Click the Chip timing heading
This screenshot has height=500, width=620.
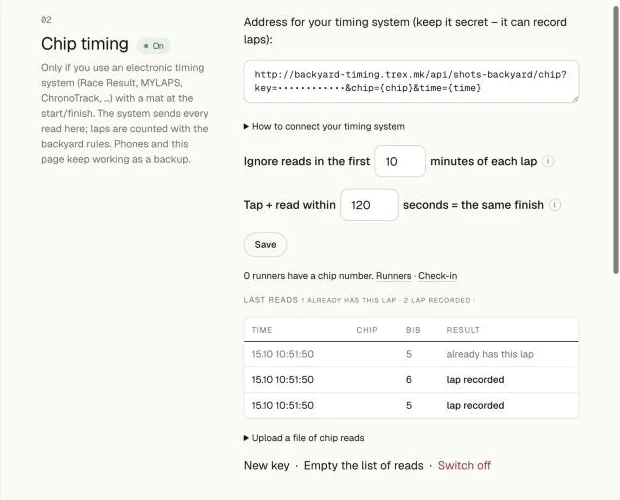click(85, 44)
